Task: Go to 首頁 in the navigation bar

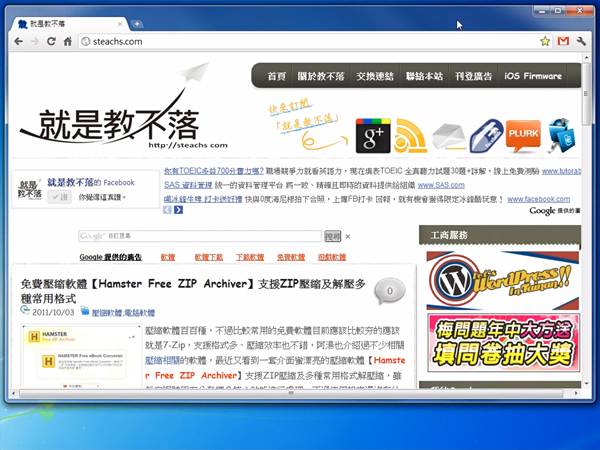Action: (x=277, y=76)
